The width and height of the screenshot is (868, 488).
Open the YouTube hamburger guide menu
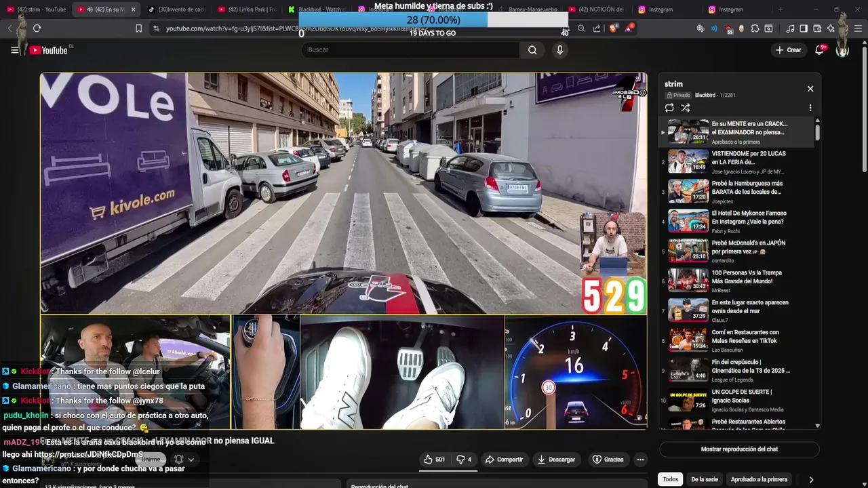(15, 50)
